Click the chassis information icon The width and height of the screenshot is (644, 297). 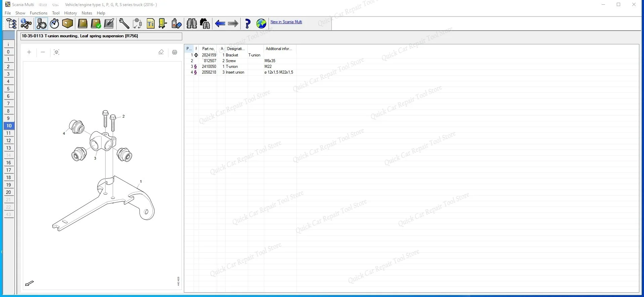[26, 24]
